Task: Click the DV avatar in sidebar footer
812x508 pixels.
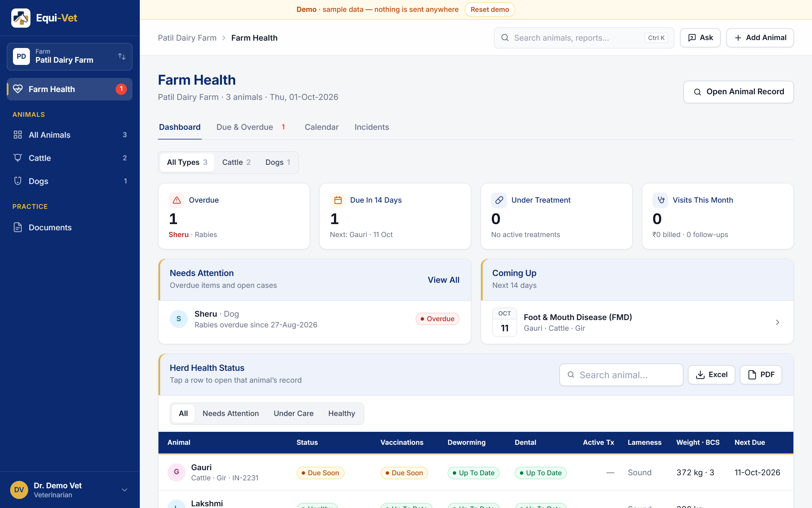Action: click(19, 490)
